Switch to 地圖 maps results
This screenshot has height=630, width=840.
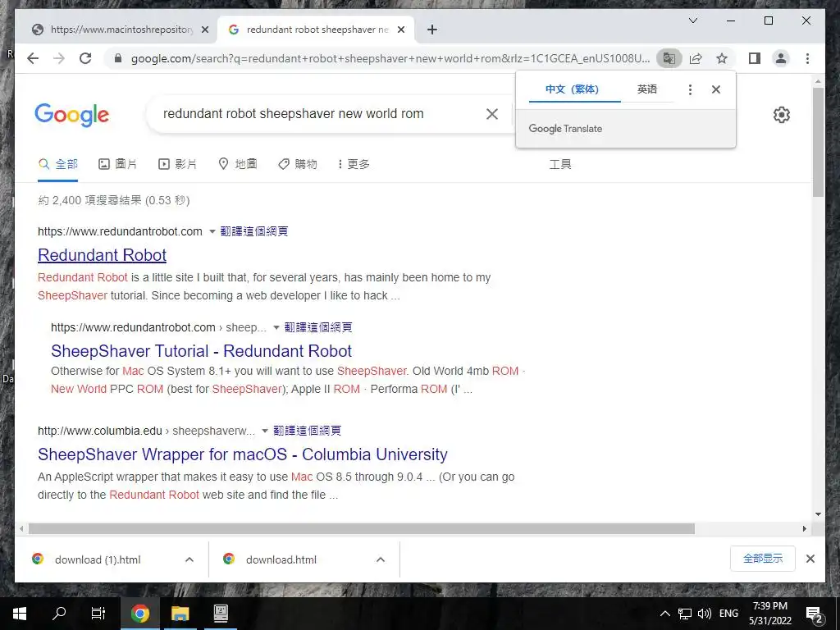point(238,164)
